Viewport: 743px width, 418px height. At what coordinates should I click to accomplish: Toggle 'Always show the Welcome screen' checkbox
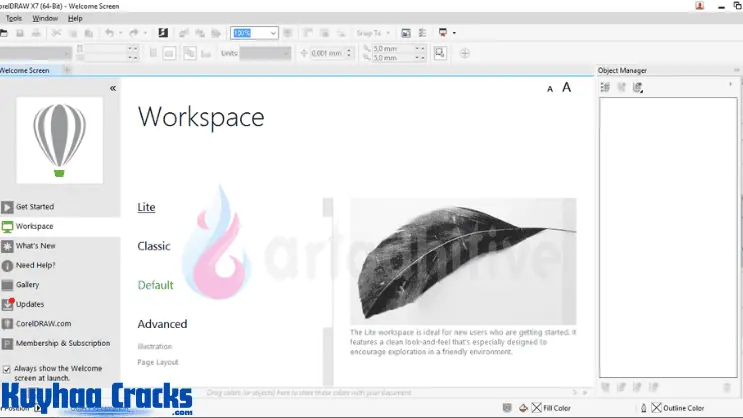7,369
